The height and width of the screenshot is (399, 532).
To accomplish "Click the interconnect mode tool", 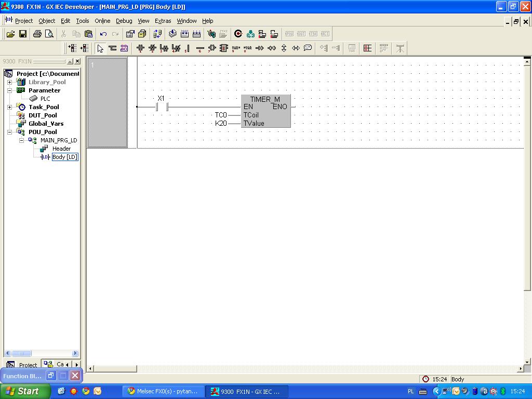I will pyautogui.click(x=112, y=48).
